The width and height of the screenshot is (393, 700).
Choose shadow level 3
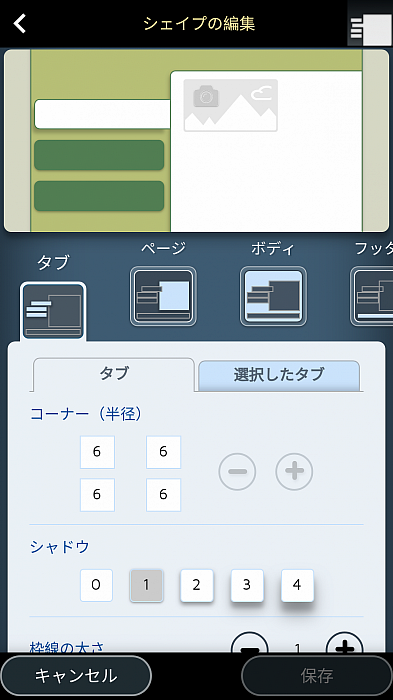247,585
